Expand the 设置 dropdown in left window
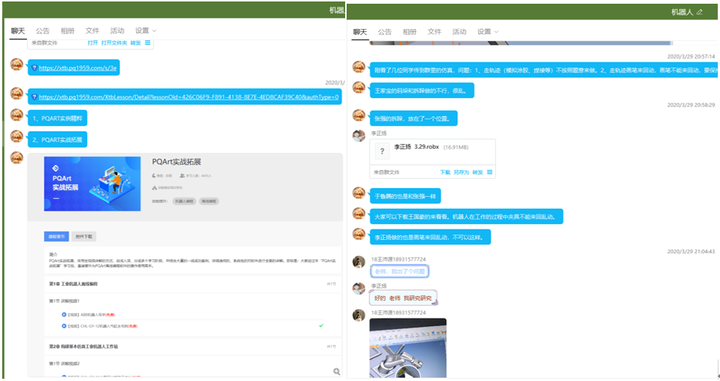 coord(146,31)
